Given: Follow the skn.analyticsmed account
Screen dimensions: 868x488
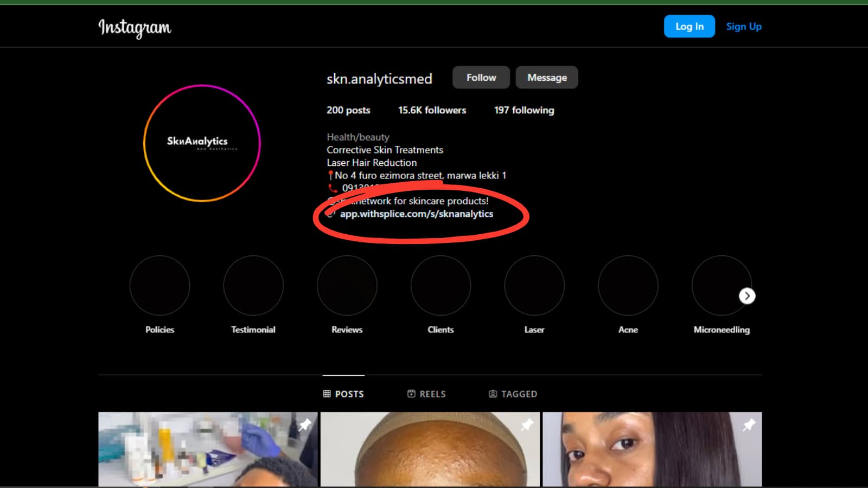Looking at the screenshot, I should click(x=481, y=78).
